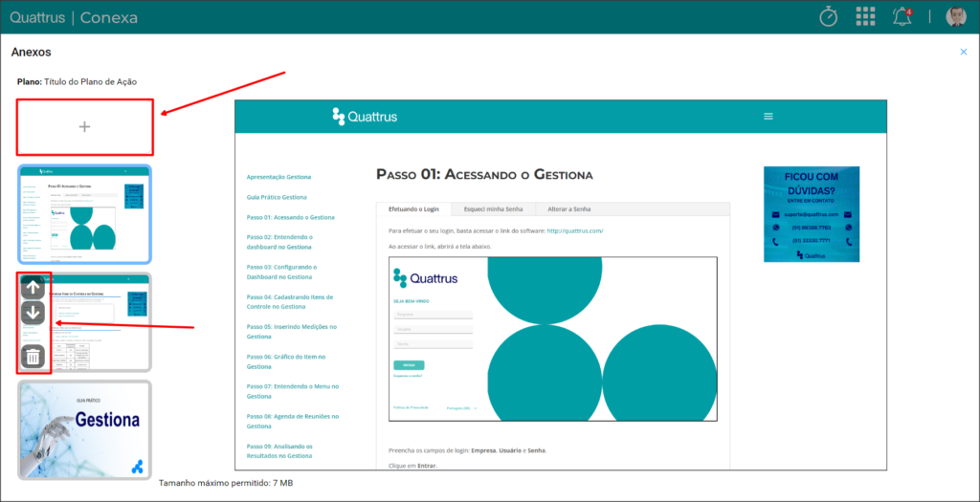Open Passo 07: Entendendo o Menu link
The height and width of the screenshot is (502, 980).
click(293, 391)
